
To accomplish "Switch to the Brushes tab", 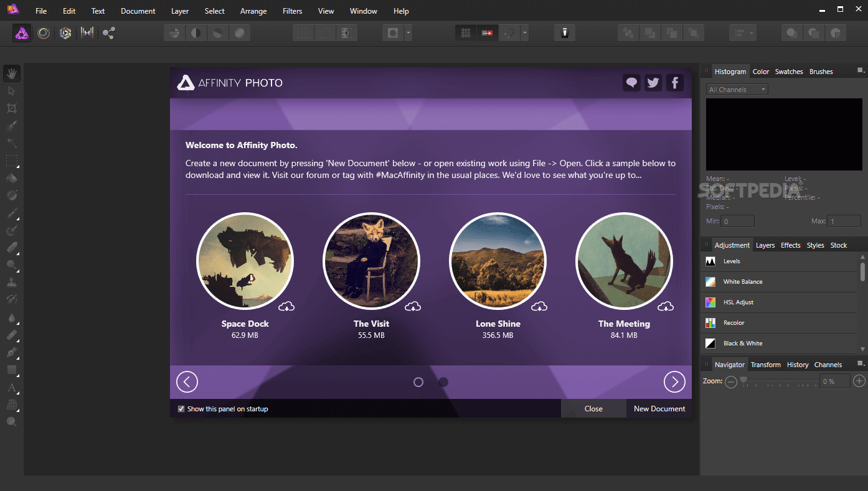I will (x=821, y=72).
